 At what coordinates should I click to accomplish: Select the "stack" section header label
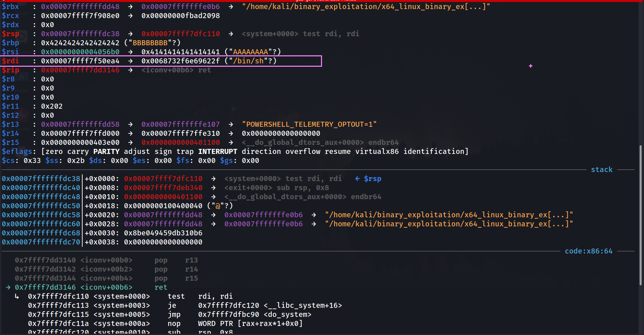click(601, 170)
